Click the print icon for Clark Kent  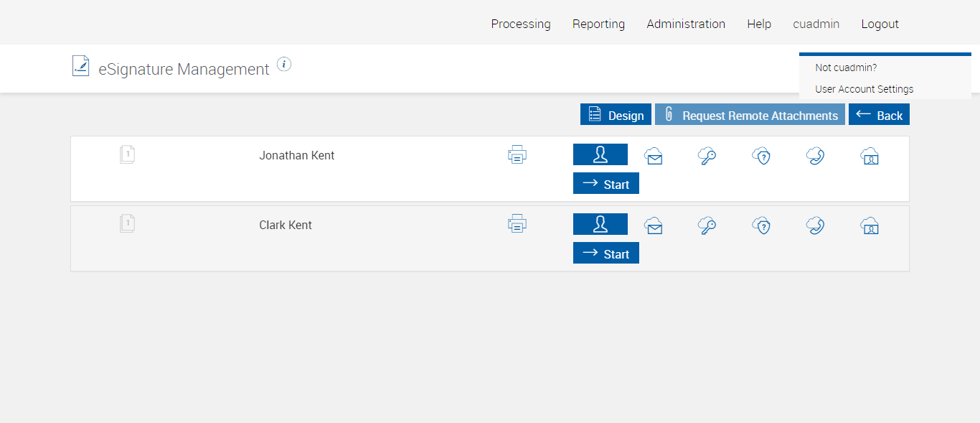coord(517,224)
